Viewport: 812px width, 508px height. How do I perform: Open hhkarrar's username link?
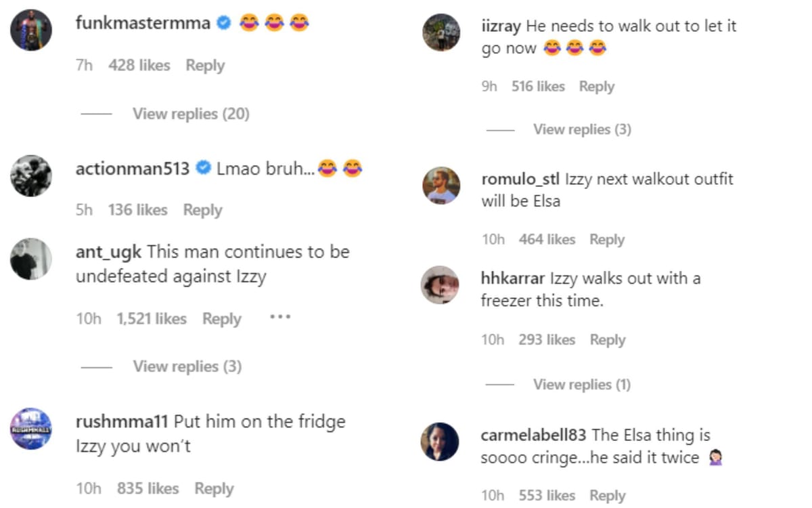(512, 278)
